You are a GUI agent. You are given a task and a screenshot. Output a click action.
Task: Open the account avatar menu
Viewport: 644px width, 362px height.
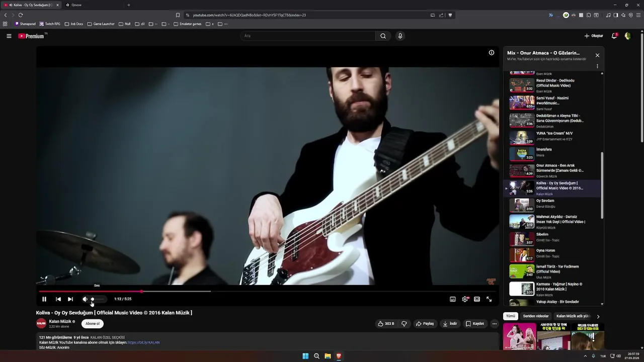[628, 36]
